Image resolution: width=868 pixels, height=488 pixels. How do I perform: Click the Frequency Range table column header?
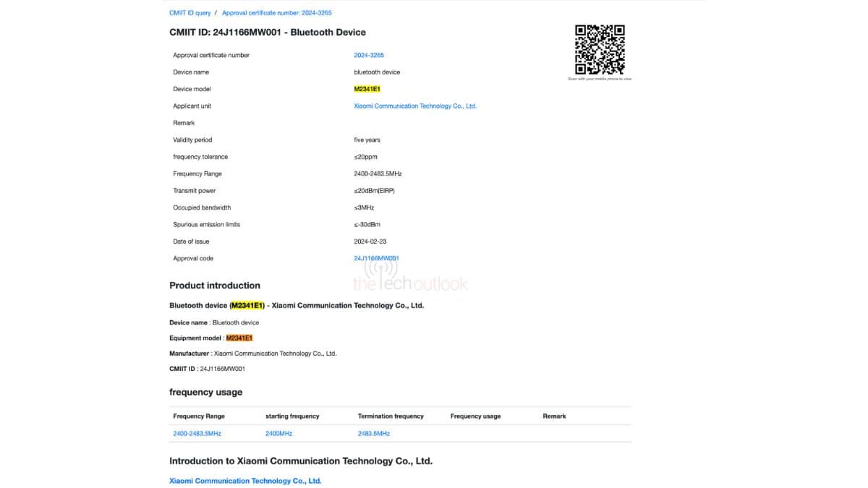(x=199, y=416)
